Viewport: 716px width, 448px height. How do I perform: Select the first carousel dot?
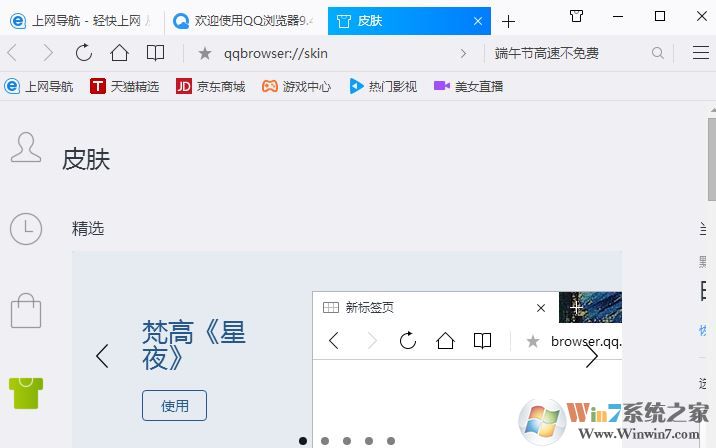pos(303,441)
